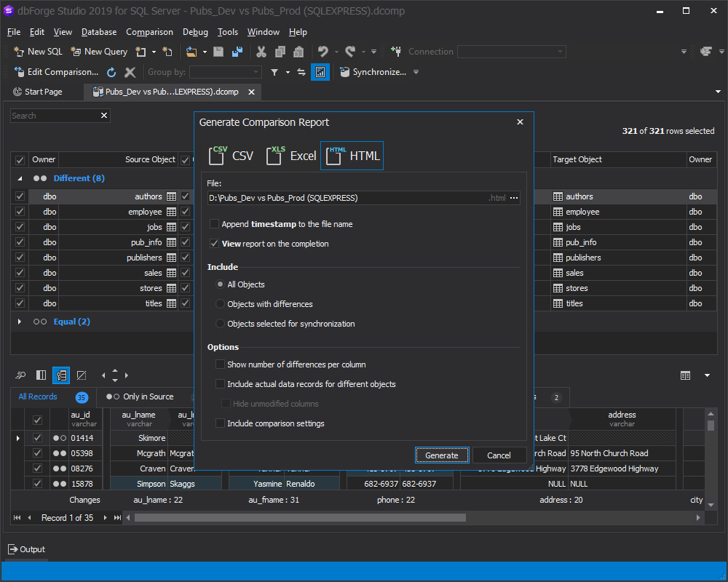This screenshot has width=728, height=582.
Task: Click the highlighted record view icon
Action: click(x=61, y=375)
